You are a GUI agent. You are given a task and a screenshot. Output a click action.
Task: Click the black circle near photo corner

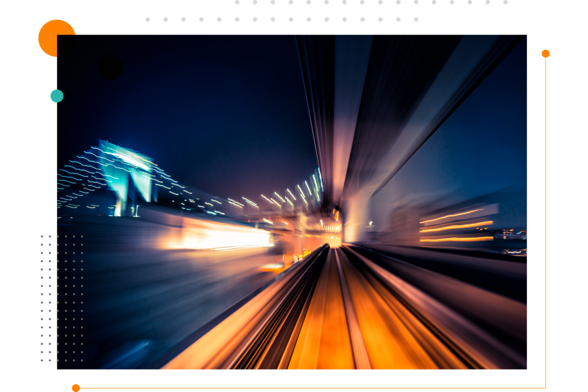[x=111, y=66]
